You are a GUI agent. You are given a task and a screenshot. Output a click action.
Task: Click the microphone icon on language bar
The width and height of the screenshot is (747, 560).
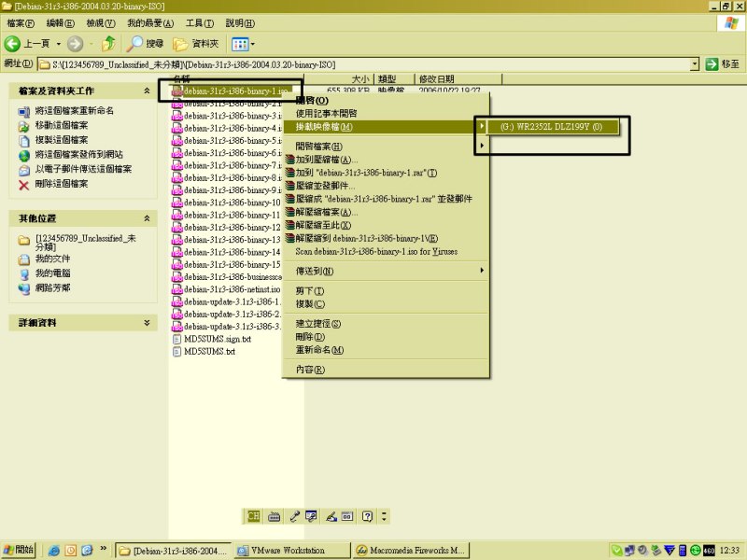coord(295,516)
